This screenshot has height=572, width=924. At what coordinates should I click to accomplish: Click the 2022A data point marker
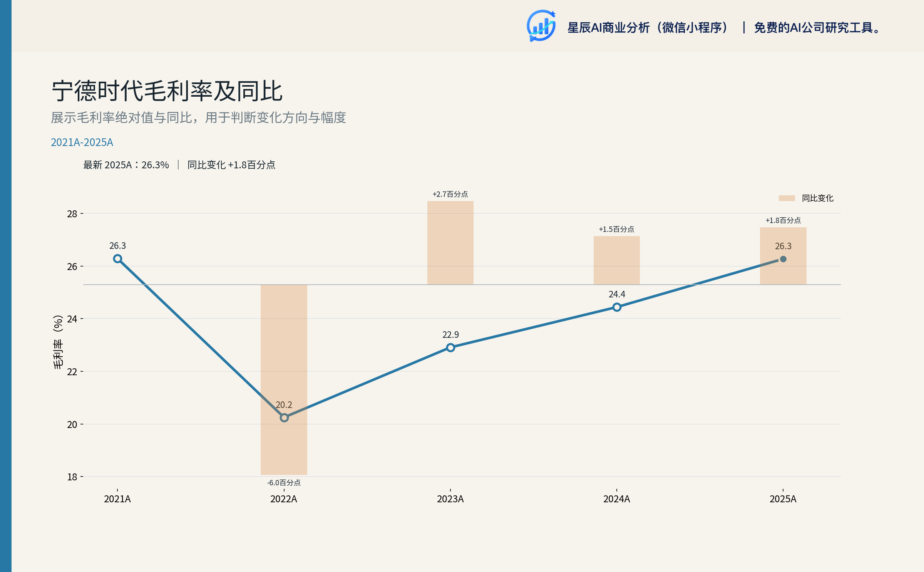click(284, 418)
